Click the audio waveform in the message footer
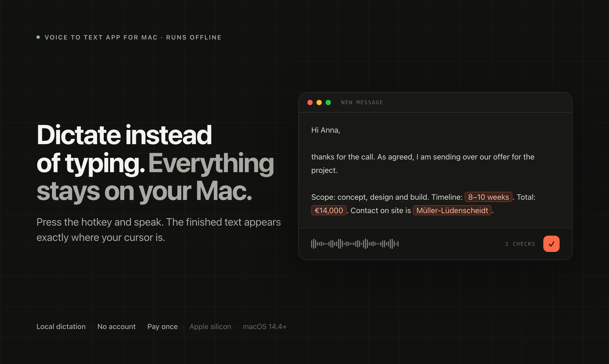 355,244
